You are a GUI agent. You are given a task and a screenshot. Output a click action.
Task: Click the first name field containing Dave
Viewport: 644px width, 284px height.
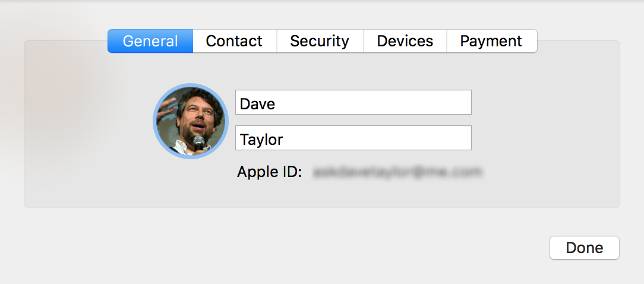353,102
